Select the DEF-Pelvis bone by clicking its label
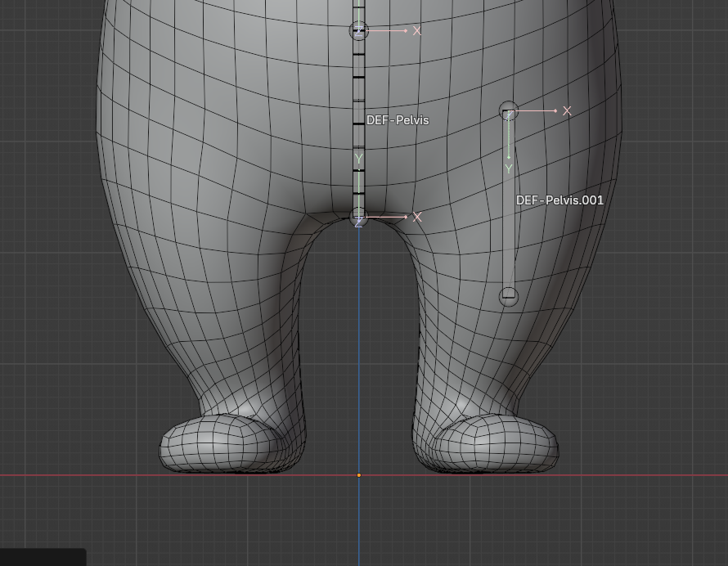Viewport: 728px width, 566px height. [x=398, y=119]
